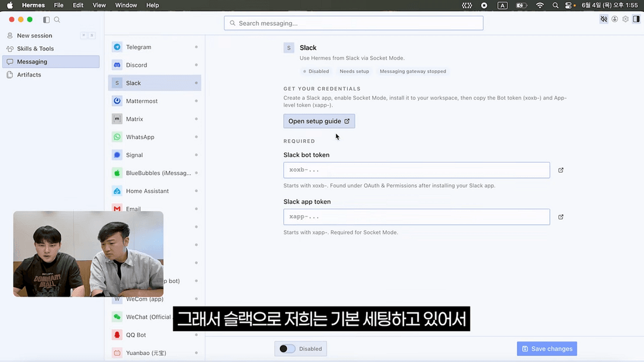Viewport: 644px width, 362px height.
Task: Toggle right panel layout icon
Action: point(636,19)
